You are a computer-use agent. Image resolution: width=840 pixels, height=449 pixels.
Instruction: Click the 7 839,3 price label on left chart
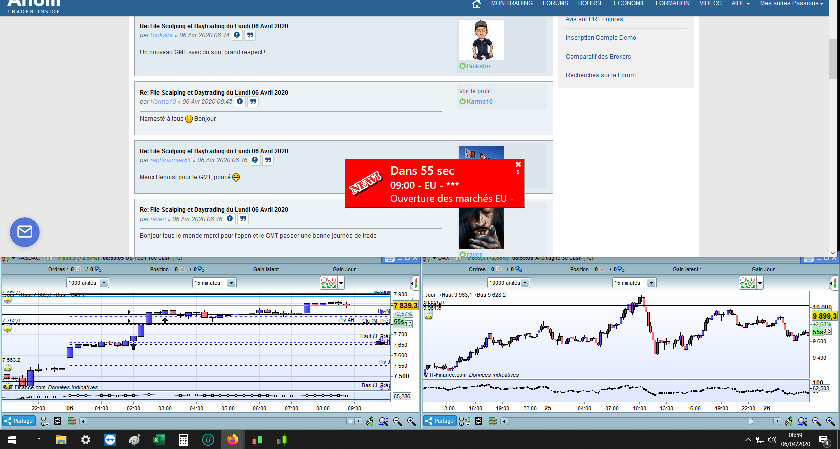405,305
